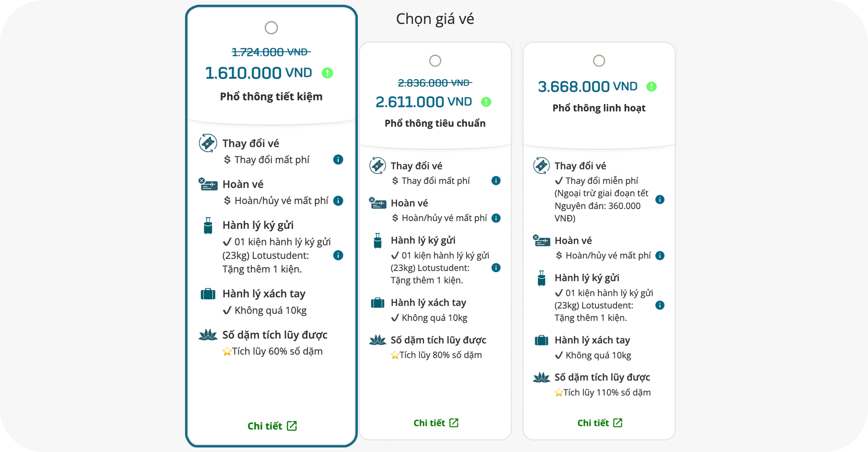Show checked baggage info in linh hoạt card
868x452 pixels.
tap(660, 305)
